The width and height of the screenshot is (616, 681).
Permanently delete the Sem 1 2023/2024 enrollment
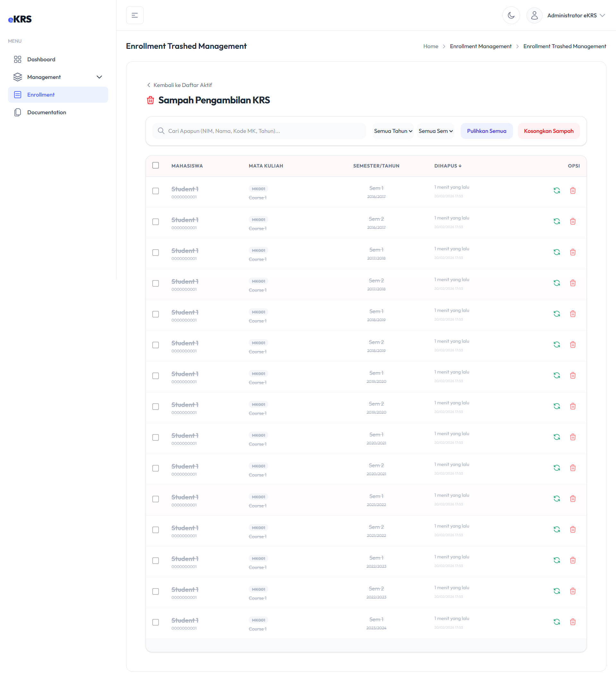click(573, 622)
